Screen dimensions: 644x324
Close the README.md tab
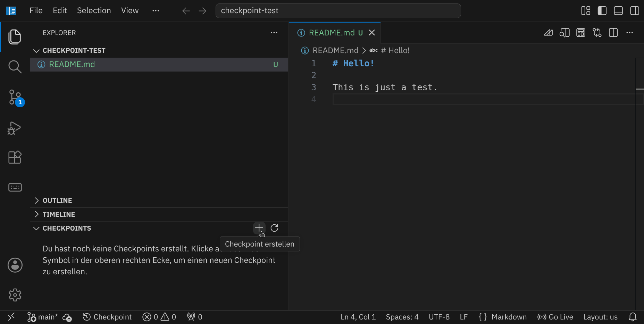tap(372, 33)
